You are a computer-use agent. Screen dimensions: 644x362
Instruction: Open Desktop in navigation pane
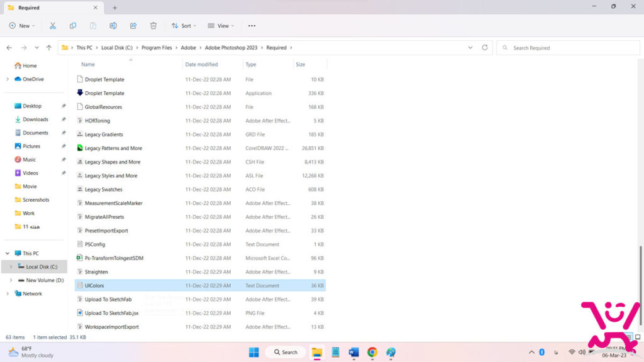[31, 106]
